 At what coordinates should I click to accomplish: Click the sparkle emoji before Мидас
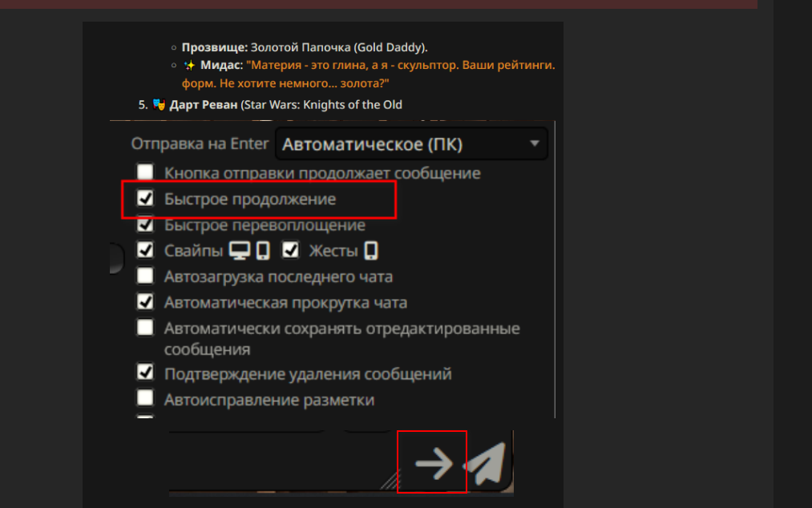click(x=189, y=65)
